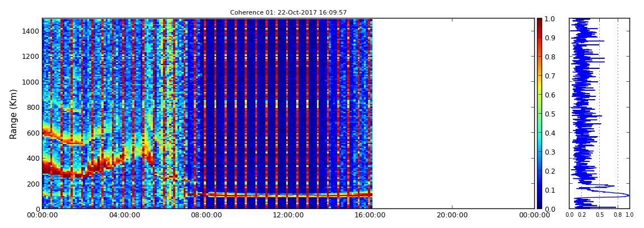
Task: Click the colorbar 0.9 label
Action: point(551,38)
